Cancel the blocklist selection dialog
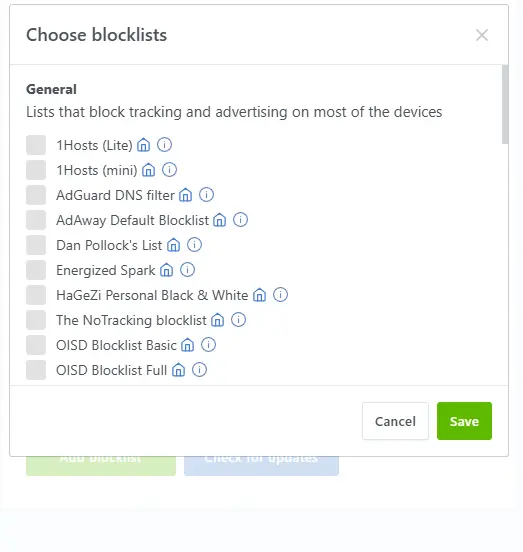The width and height of the screenshot is (523, 552). (395, 421)
